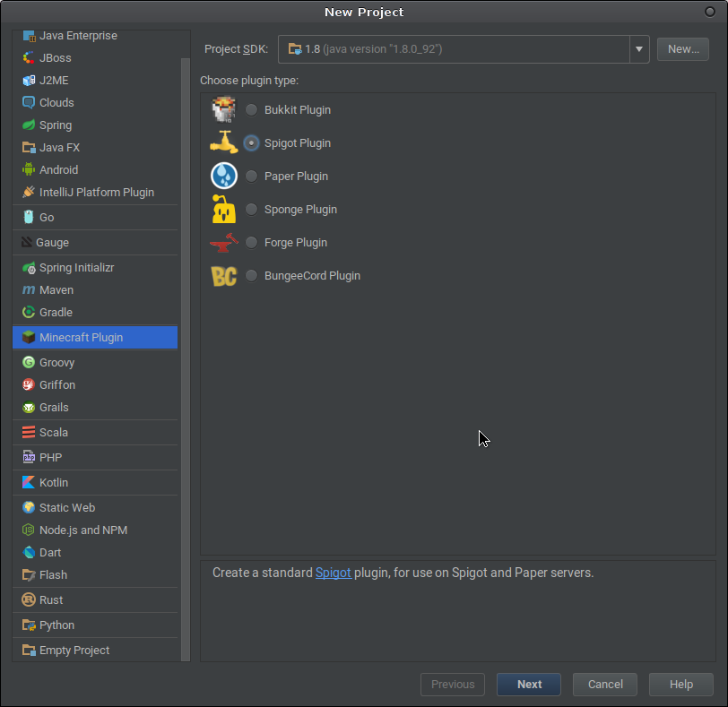This screenshot has width=728, height=707.
Task: Open the Project SDK dropdown arrow
Action: [x=638, y=49]
